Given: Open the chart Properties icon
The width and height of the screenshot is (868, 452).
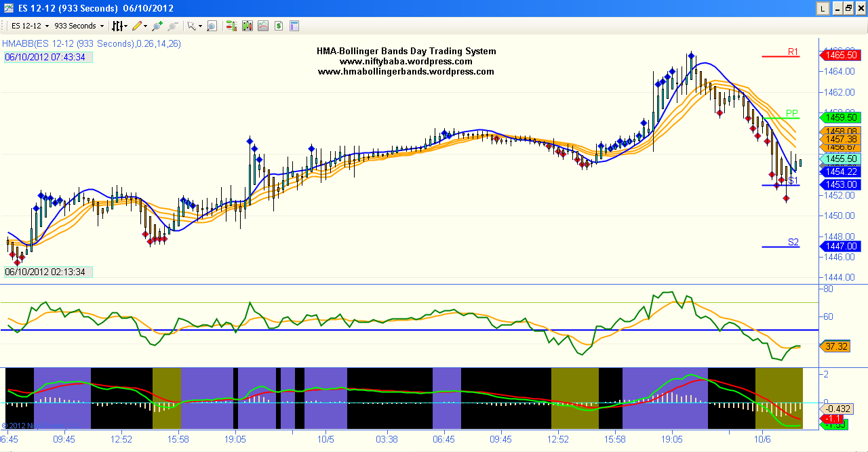Looking at the screenshot, I should [x=294, y=26].
